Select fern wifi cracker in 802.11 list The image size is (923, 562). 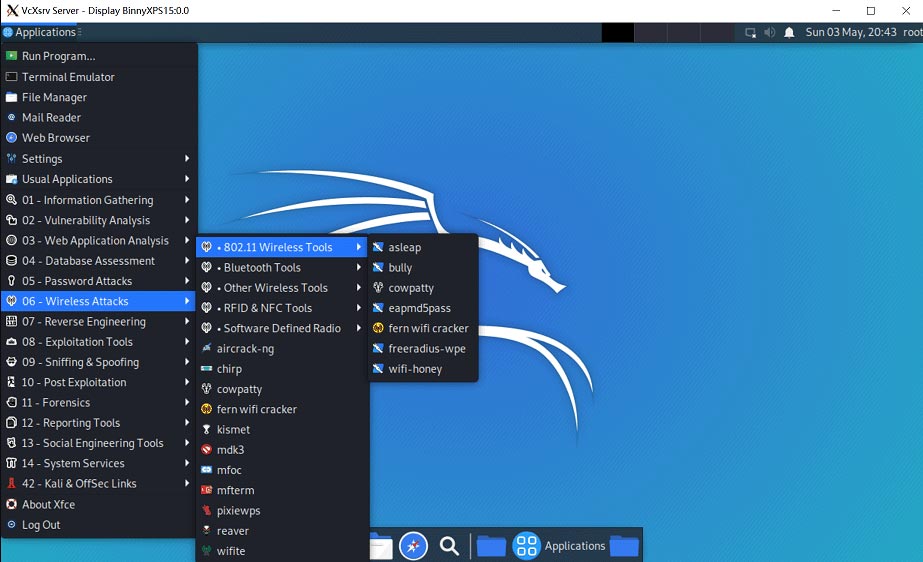click(423, 328)
